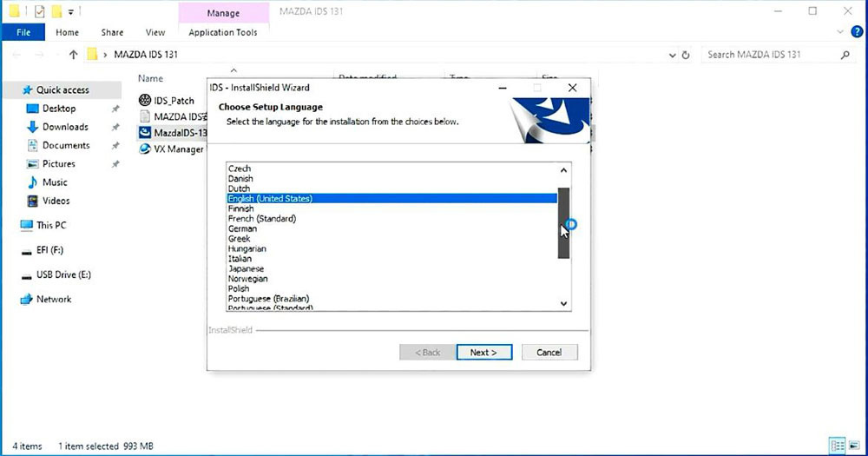Switch to the View ribbon tab

pos(155,32)
